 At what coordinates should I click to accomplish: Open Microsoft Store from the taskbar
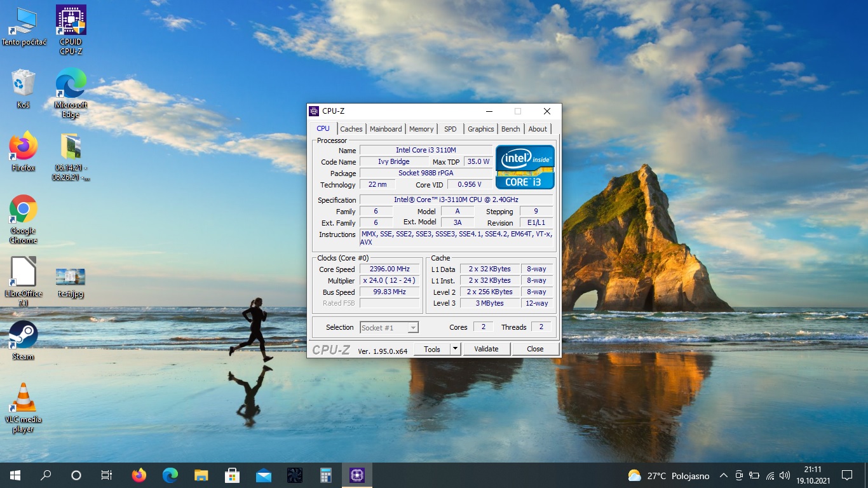233,475
